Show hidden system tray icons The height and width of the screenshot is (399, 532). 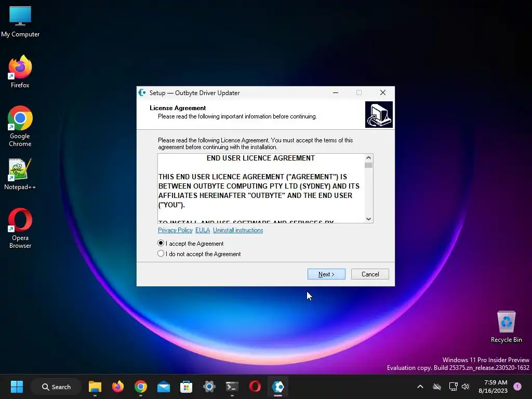tap(420, 387)
